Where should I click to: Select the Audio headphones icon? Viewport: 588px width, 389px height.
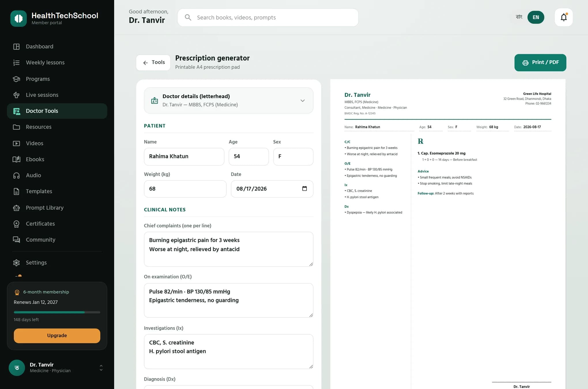[16, 175]
